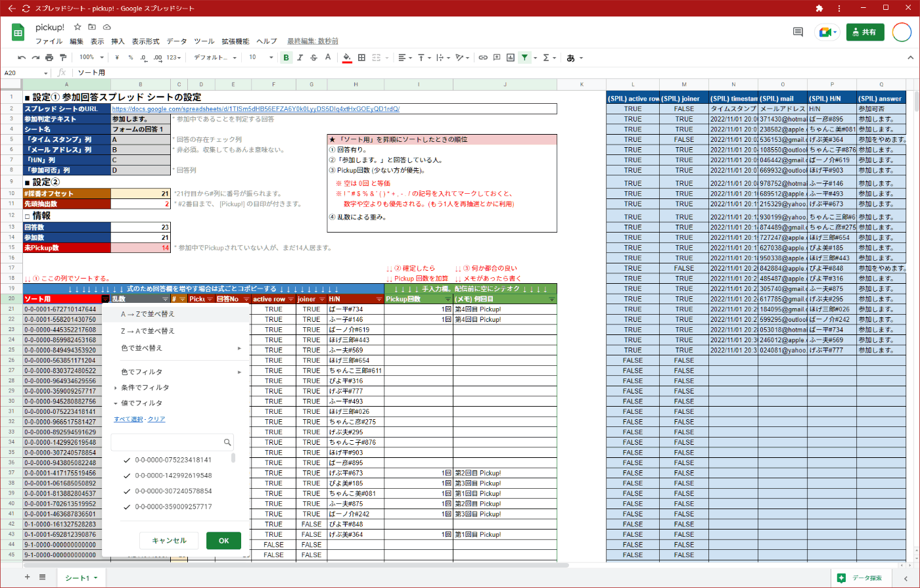Open the browser window menu dots

(x=839, y=9)
